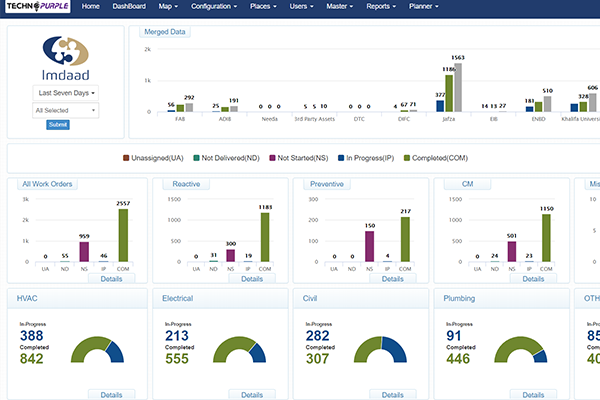Click the Civil donut gauge chart
This screenshot has height=400, width=600.
380,349
